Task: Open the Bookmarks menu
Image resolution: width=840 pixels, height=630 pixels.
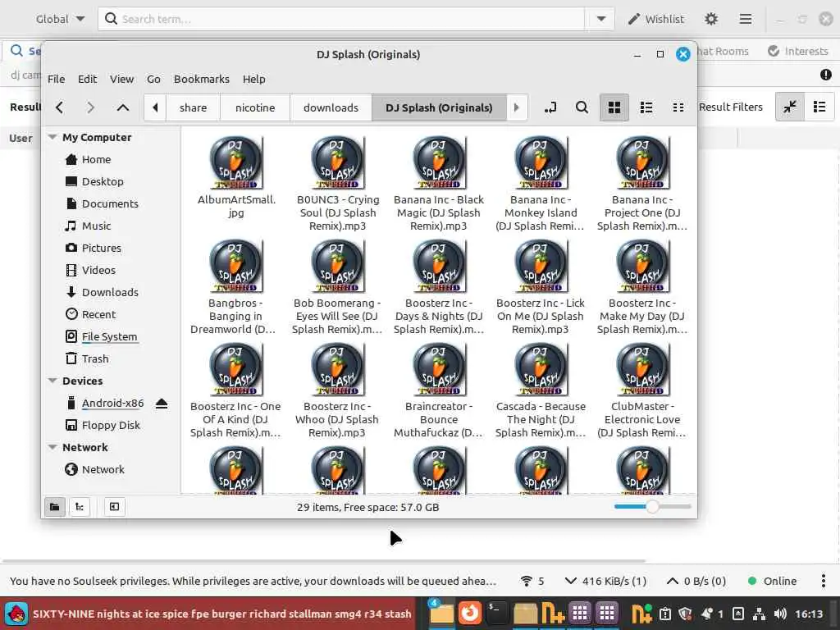Action: [202, 80]
